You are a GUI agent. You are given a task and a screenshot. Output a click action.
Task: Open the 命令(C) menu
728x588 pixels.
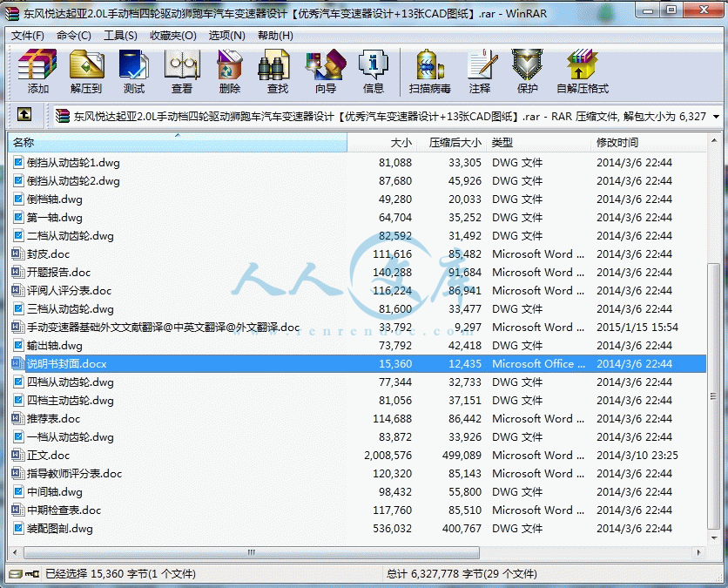[74, 36]
